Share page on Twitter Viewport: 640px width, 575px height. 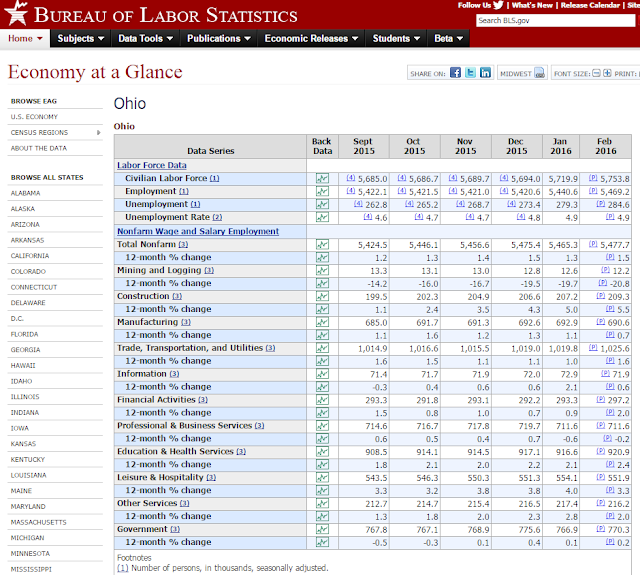pos(470,73)
